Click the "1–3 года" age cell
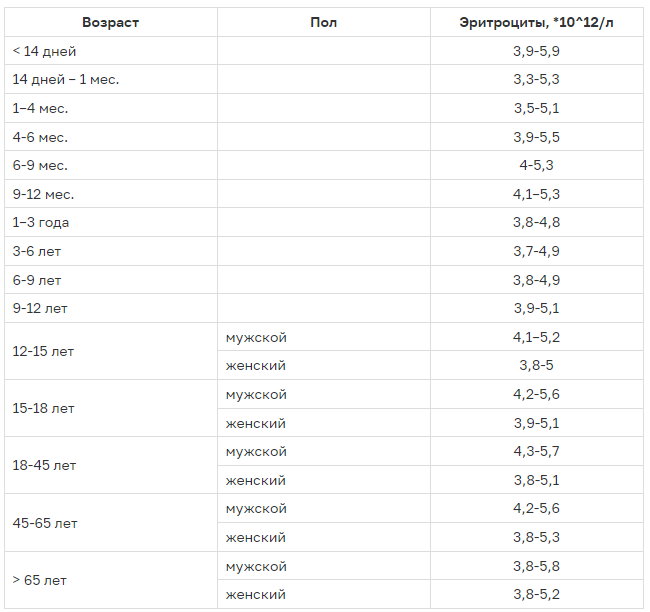Screen dimensions: 650x612 [41, 222]
